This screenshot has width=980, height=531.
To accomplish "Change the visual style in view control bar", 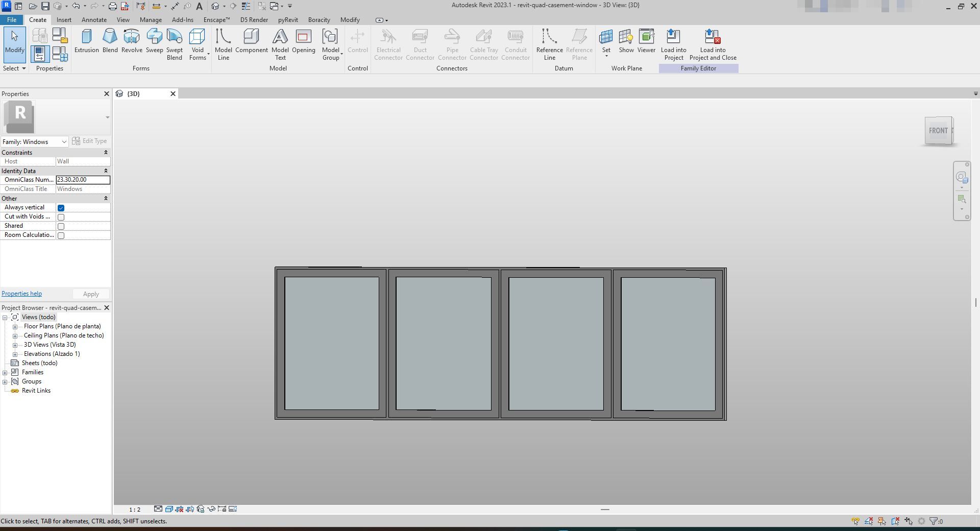I will click(x=169, y=509).
